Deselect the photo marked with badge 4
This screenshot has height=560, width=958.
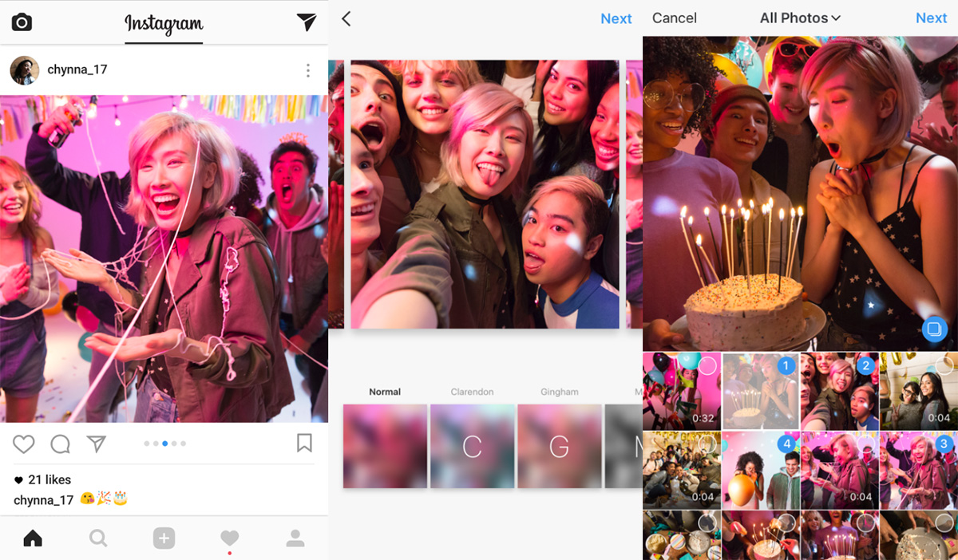click(786, 444)
